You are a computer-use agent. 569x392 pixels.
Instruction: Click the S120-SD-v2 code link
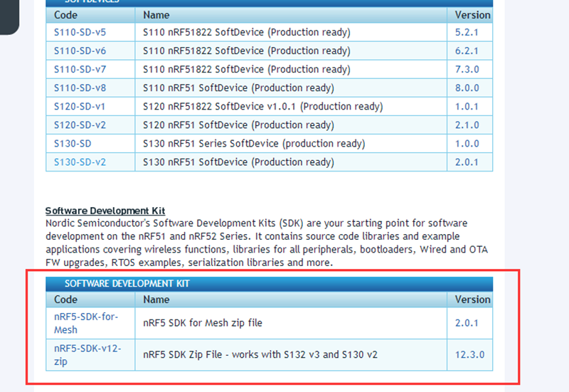[x=80, y=125]
